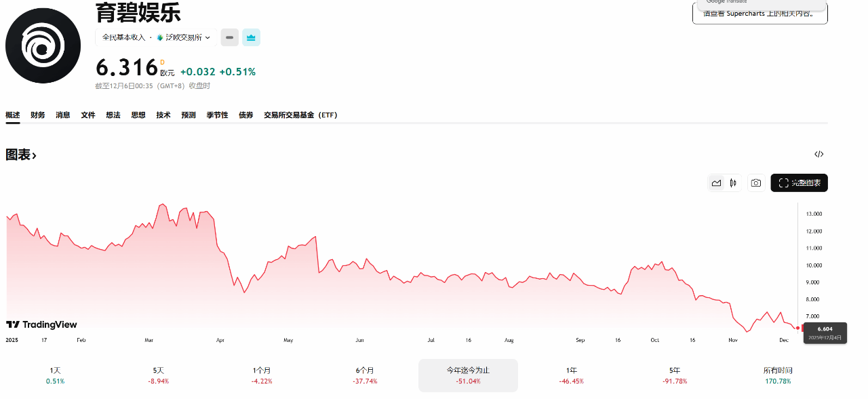Enable the 所有时间 range view
Screen dimensions: 868x399
[778, 375]
